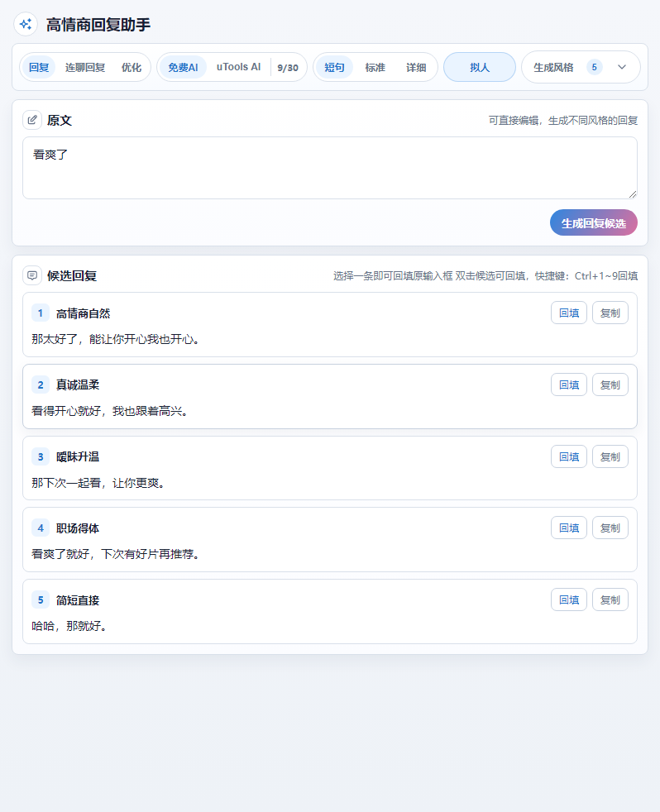
Task: Click the 高情商自然 style label
Action: pyautogui.click(x=83, y=313)
